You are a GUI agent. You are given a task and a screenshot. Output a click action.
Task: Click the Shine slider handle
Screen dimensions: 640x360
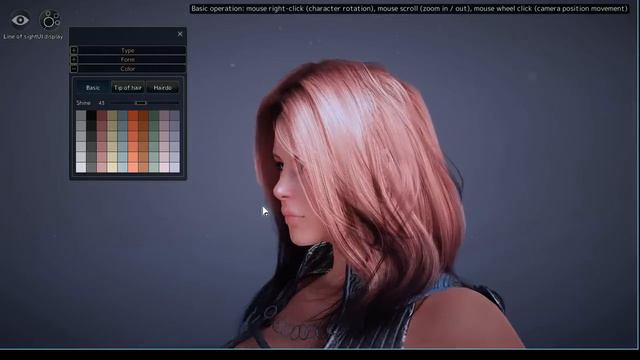tap(140, 103)
